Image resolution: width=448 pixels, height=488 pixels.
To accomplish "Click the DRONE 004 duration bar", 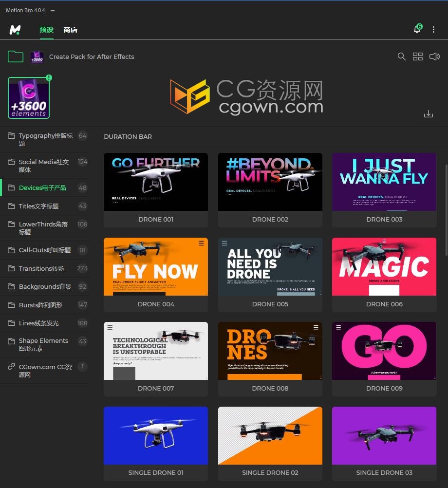I will [x=139, y=294].
